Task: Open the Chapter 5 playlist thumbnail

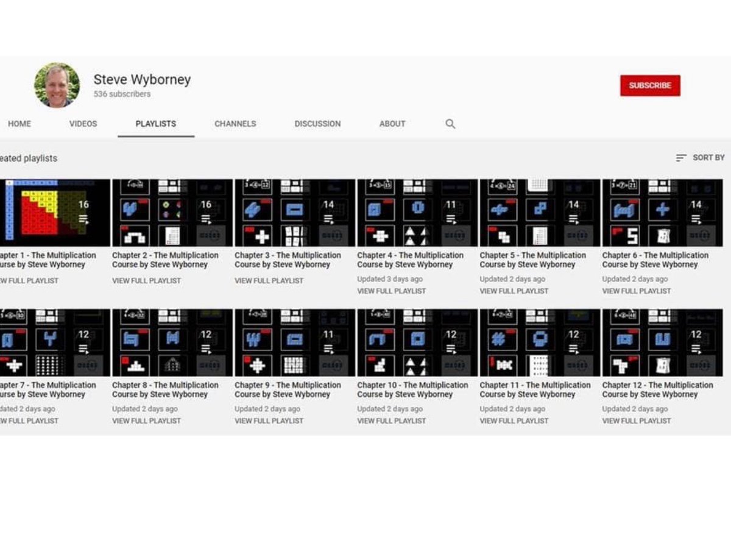Action: coord(540,213)
